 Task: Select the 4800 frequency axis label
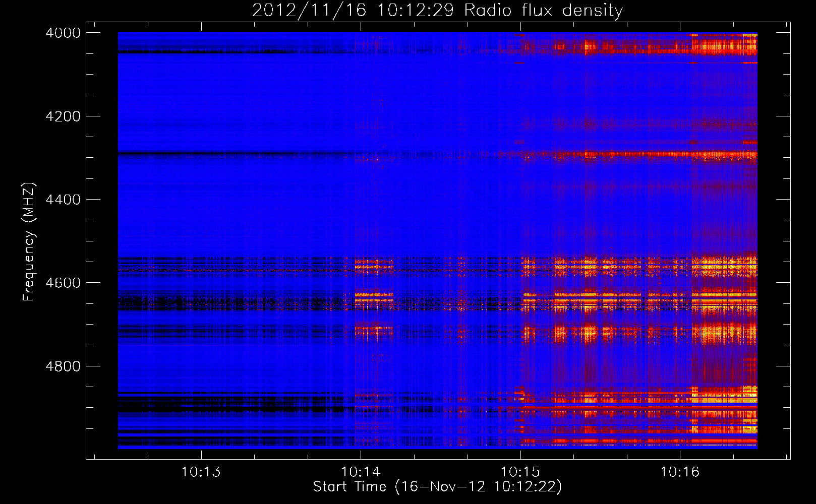pyautogui.click(x=63, y=366)
